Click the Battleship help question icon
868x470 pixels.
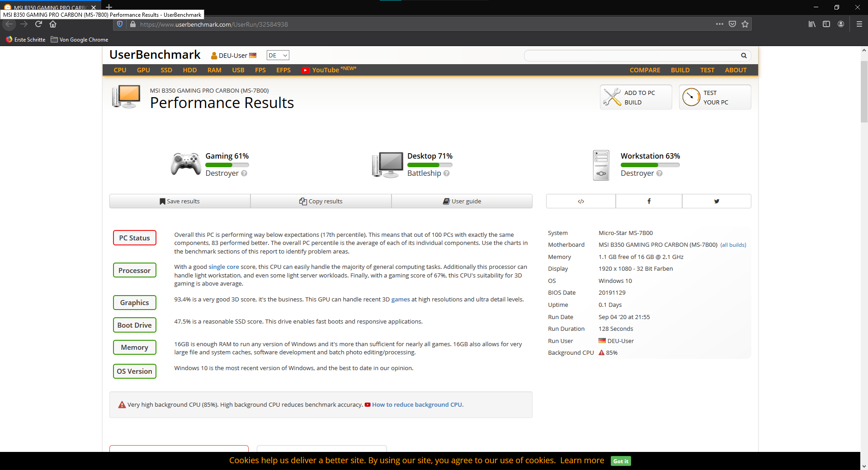pos(447,174)
